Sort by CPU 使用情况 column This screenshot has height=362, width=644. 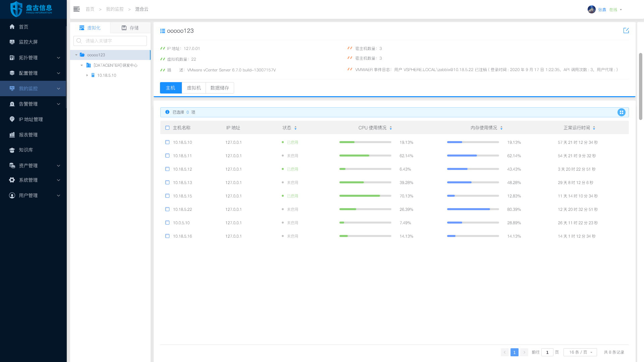391,128
